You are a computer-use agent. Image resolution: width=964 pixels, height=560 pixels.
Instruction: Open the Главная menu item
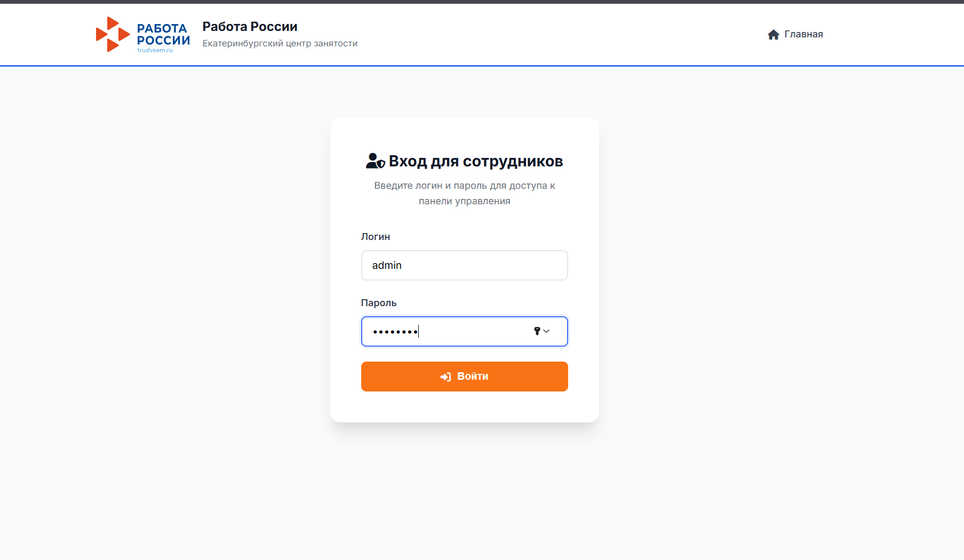pyautogui.click(x=803, y=34)
